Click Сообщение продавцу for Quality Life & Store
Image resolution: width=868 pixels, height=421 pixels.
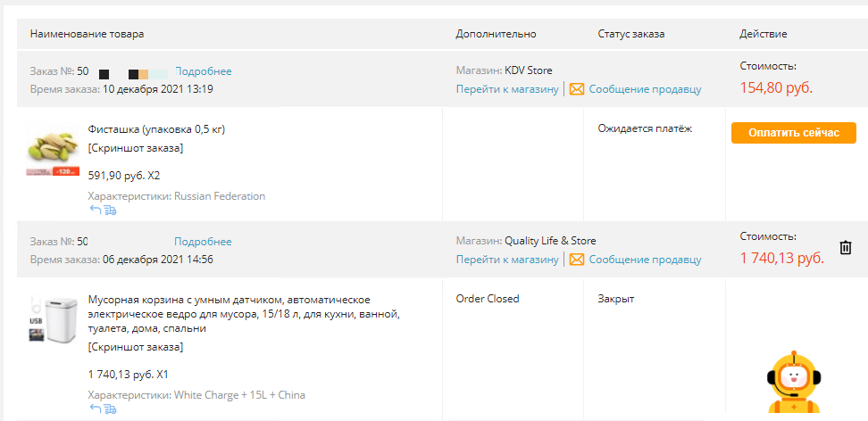click(x=645, y=260)
